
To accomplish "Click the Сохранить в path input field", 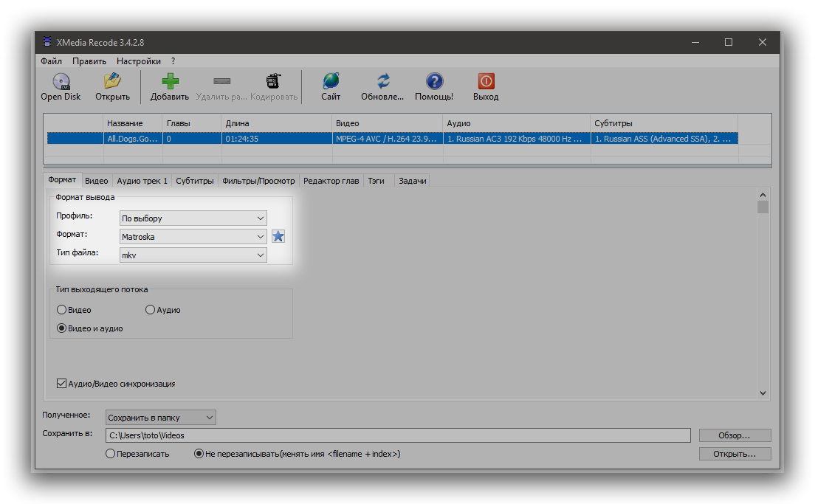I will [x=398, y=435].
